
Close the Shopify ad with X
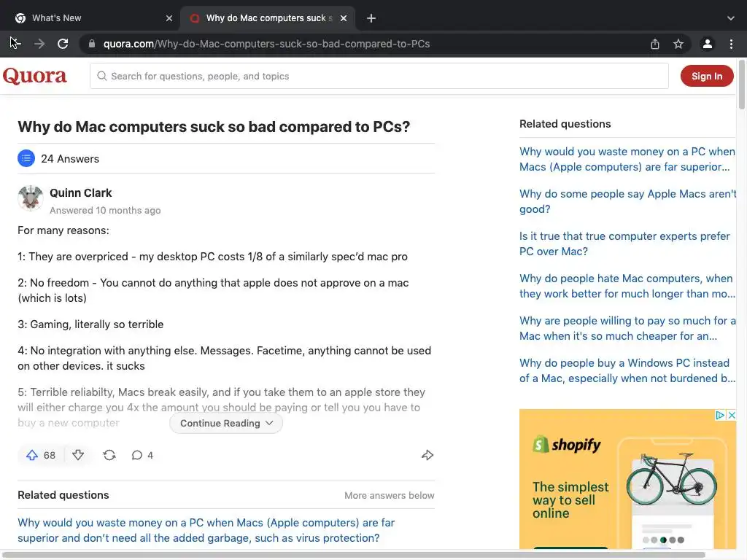732,415
